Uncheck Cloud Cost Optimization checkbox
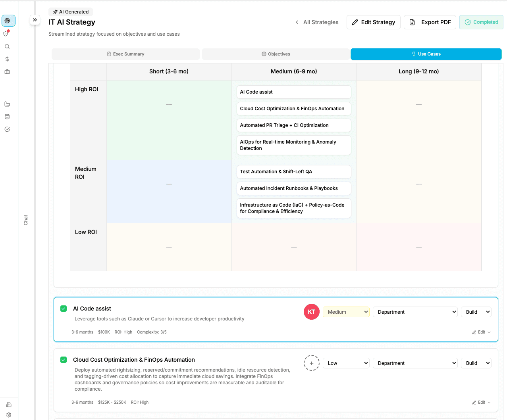 pyautogui.click(x=64, y=360)
